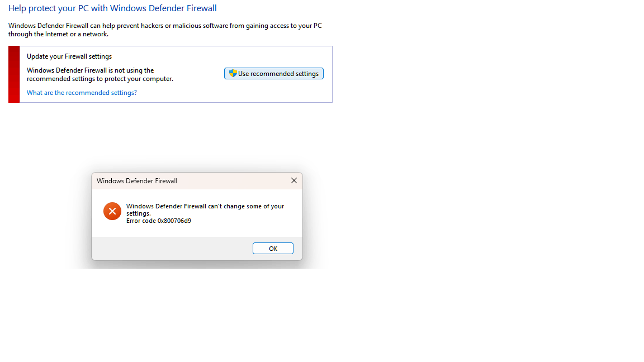Click the shield icon on recommended settings button
Screen dimensions: 644x362
coord(233,74)
